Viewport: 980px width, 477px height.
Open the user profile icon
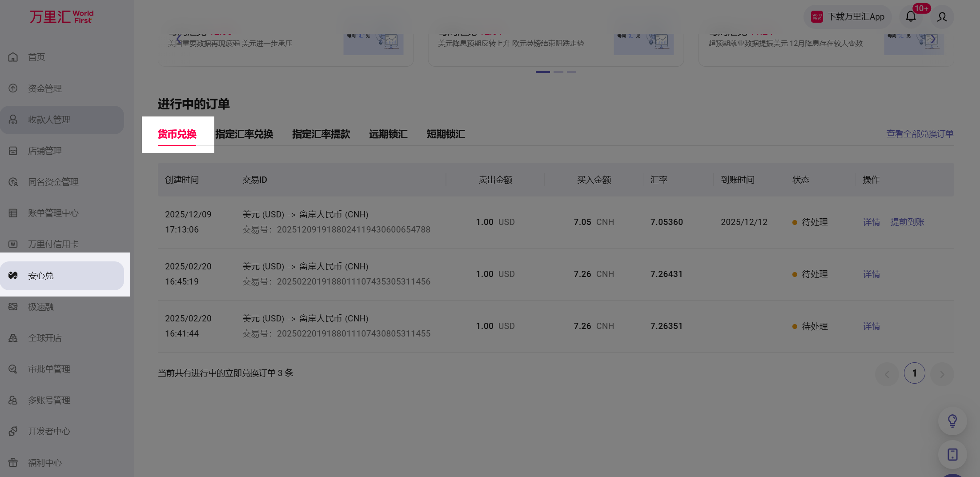pyautogui.click(x=942, y=17)
